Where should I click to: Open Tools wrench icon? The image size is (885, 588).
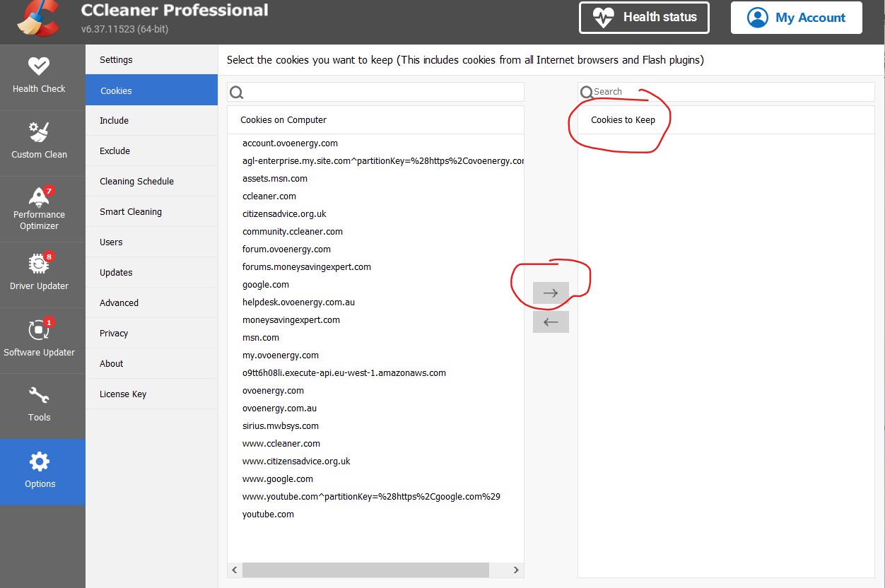(x=39, y=396)
